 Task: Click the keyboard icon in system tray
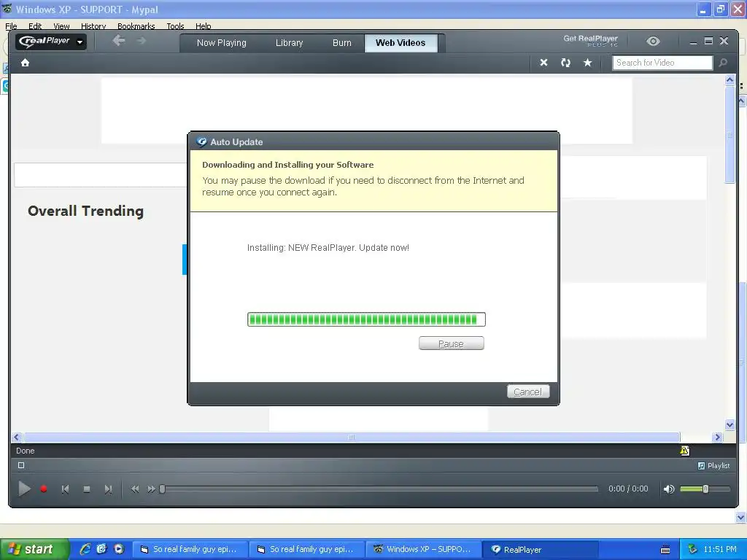[x=665, y=550]
